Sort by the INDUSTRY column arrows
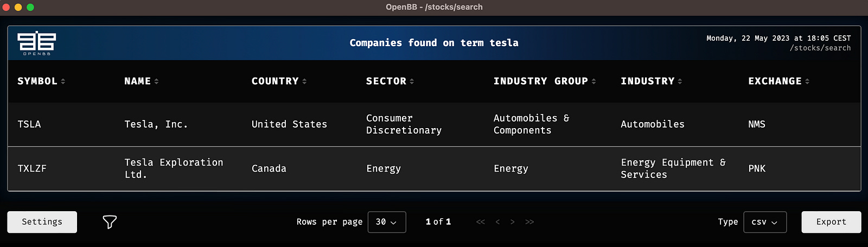 [680, 81]
